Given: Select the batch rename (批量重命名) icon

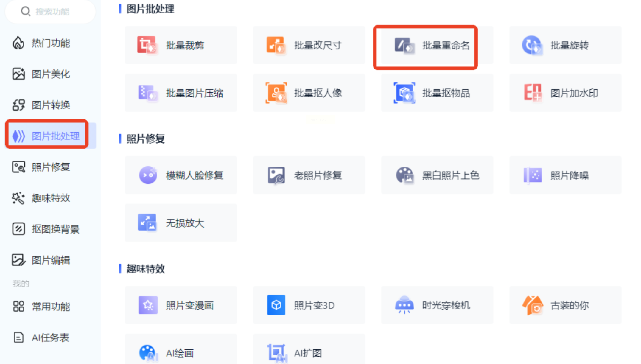Looking at the screenshot, I should (x=404, y=45).
